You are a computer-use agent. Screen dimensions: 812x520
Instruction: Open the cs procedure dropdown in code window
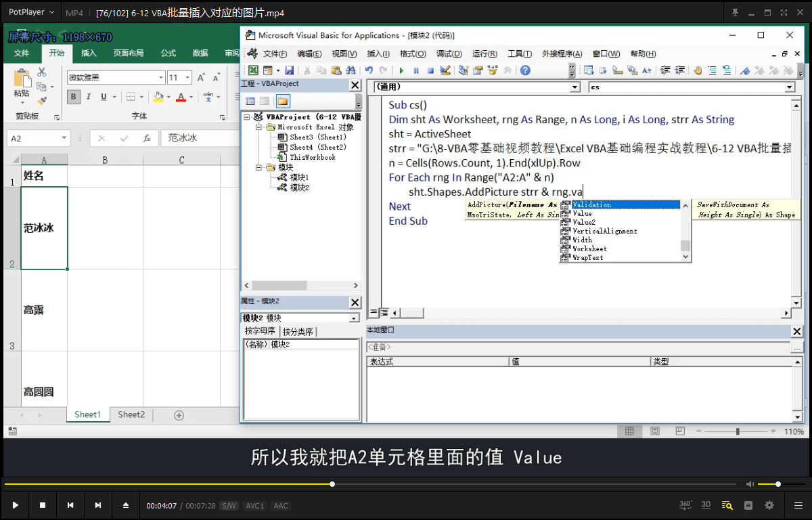789,87
